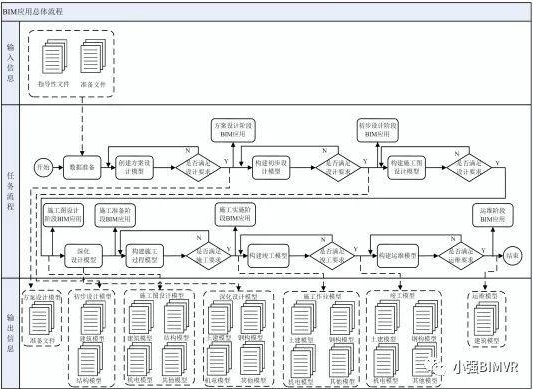533x389 pixels.
Task: Open 机电模型 document icon in 施工图设计模型 group
Action: click(x=139, y=359)
